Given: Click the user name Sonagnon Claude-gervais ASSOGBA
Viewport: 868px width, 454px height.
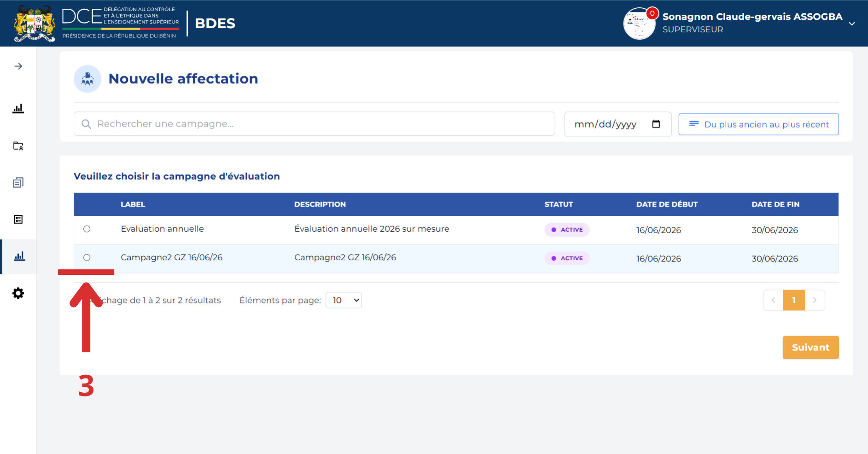Looking at the screenshot, I should tap(752, 17).
